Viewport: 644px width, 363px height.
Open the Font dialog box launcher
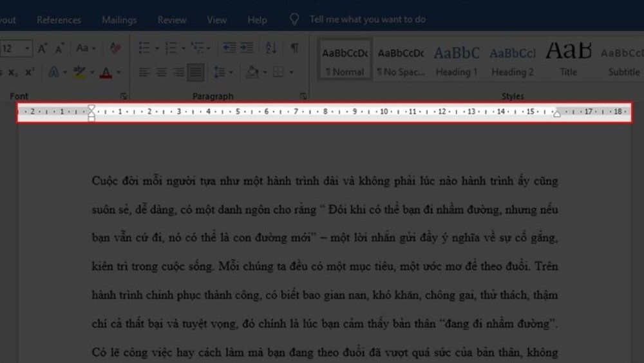tap(123, 96)
